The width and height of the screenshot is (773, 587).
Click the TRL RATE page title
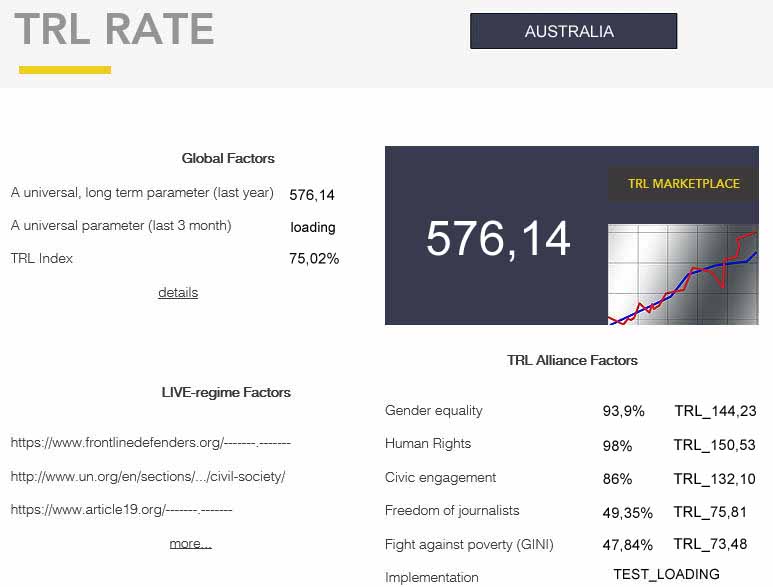coord(114,30)
